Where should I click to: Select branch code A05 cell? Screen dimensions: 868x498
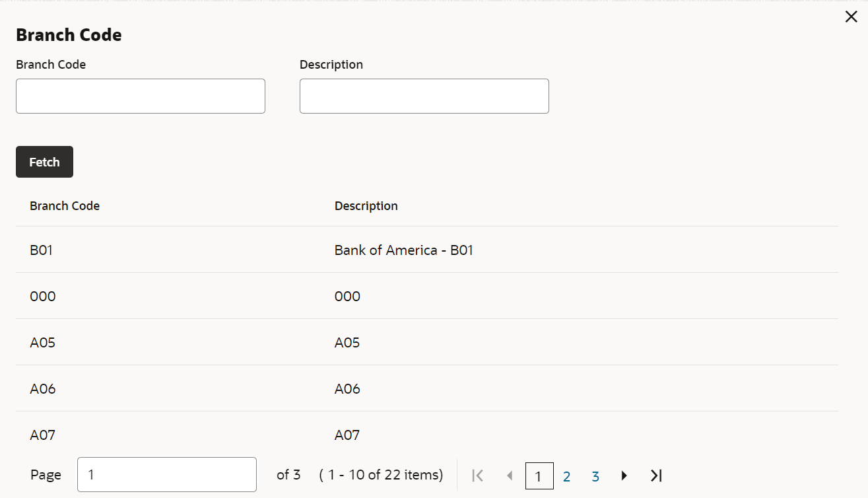click(x=43, y=343)
